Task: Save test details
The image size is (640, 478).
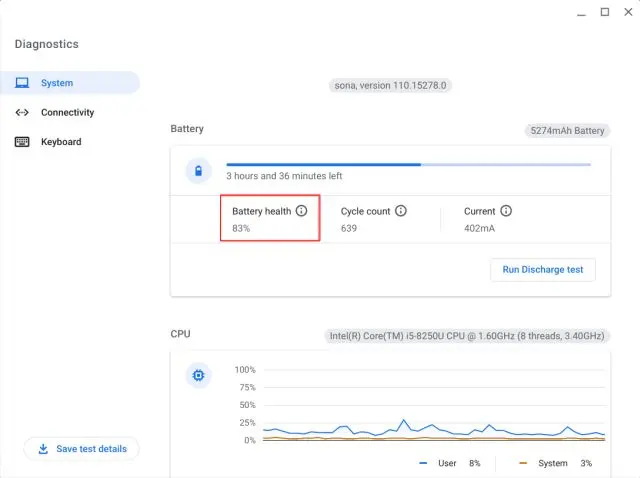Action: point(81,449)
